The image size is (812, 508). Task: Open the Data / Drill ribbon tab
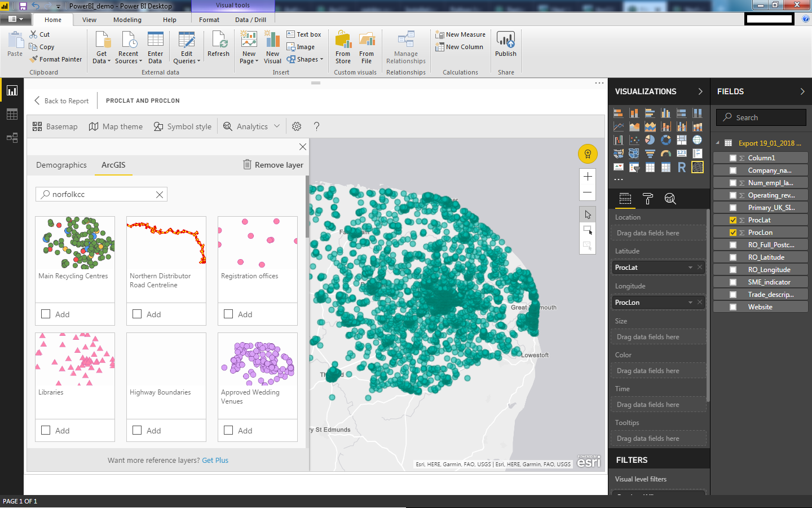tap(250, 20)
